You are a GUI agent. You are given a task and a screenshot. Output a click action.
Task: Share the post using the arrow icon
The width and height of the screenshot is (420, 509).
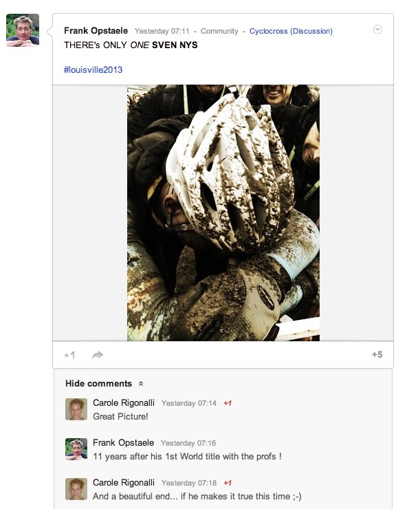click(x=98, y=355)
